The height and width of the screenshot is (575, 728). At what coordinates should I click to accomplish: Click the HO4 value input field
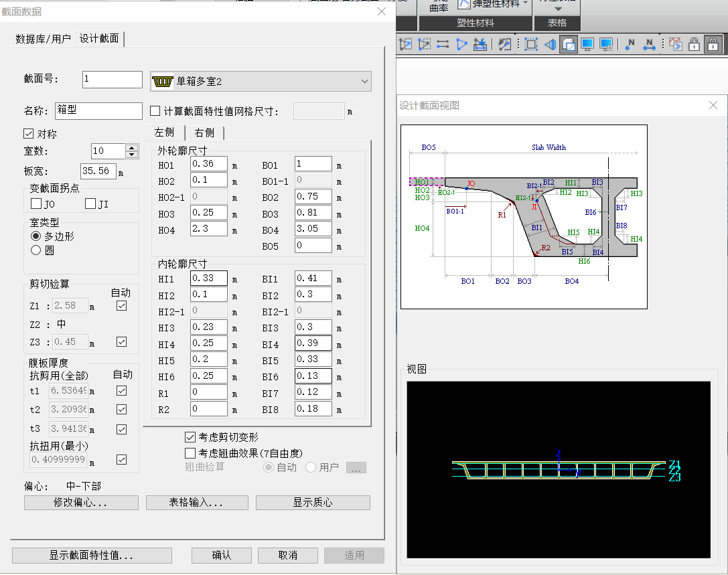coord(209,230)
